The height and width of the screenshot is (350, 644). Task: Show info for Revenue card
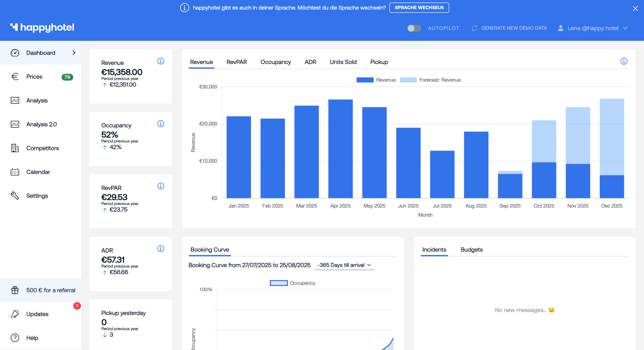pos(161,61)
